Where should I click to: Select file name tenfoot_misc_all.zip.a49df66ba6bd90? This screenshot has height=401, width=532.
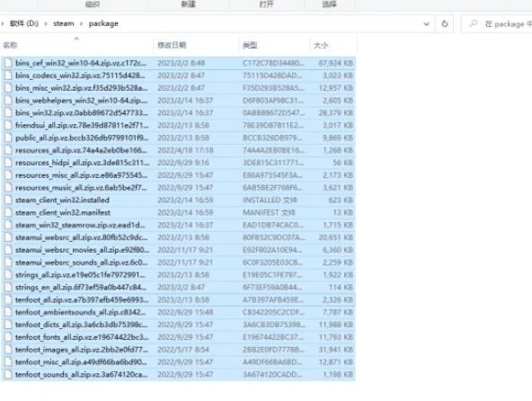81,362
